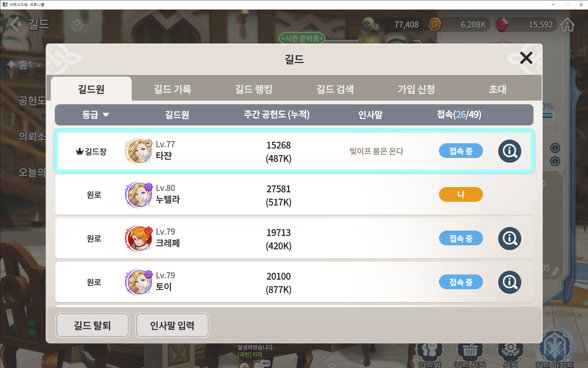Click the orange 나 badge for 누텔라
The height and width of the screenshot is (368, 588).
pos(461,194)
